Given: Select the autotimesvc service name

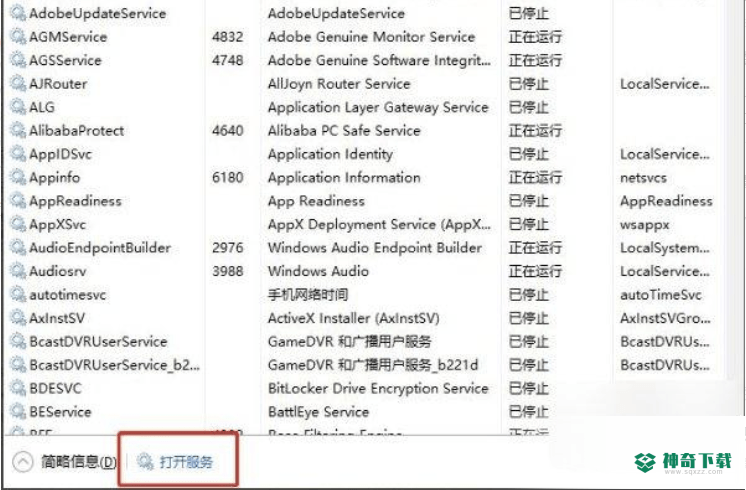Looking at the screenshot, I should [68, 295].
